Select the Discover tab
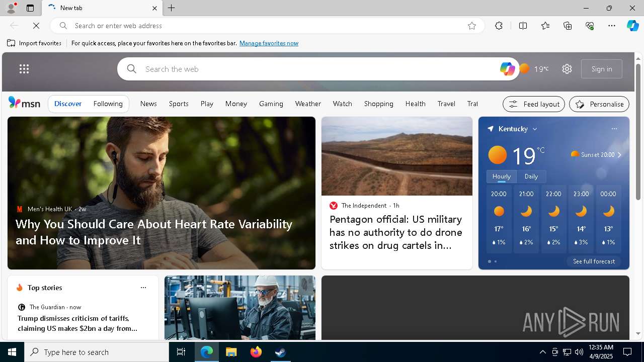This screenshot has width=644, height=362. click(x=68, y=104)
